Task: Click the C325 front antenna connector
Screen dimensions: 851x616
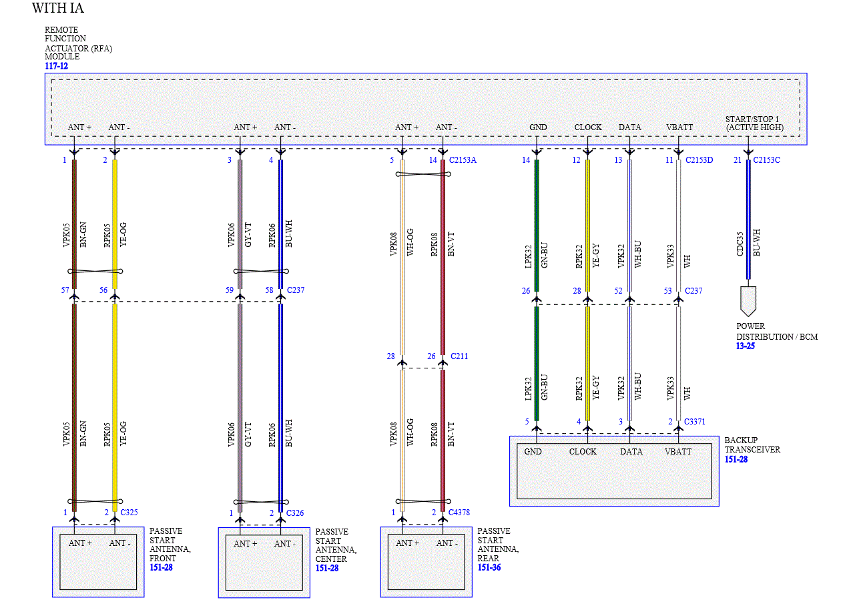Action: point(129,513)
